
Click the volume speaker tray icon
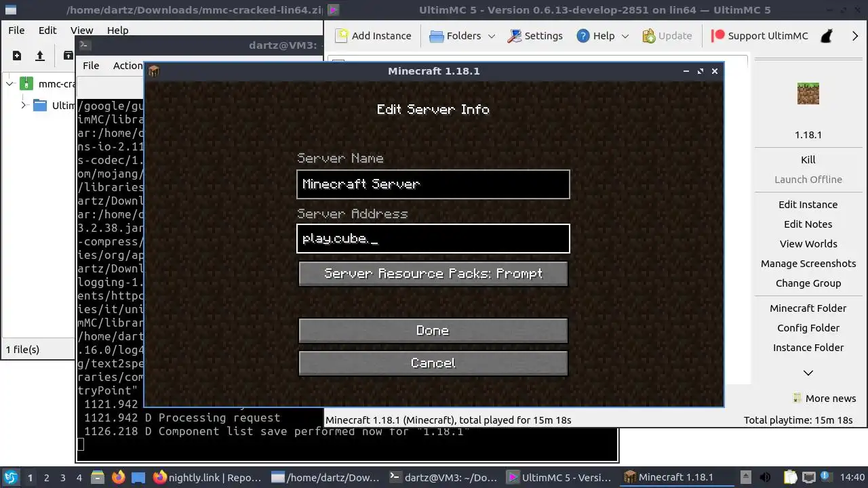765,477
